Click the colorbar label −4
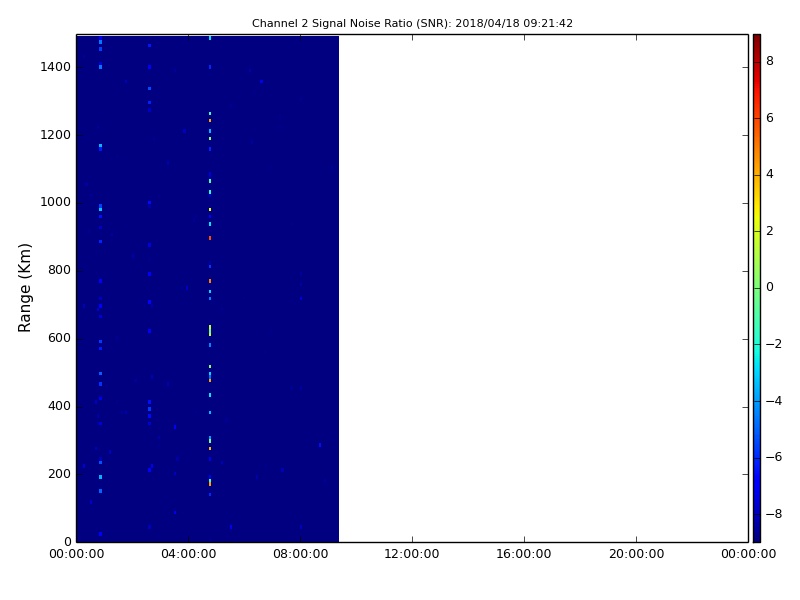This screenshot has width=800, height=600. click(774, 401)
